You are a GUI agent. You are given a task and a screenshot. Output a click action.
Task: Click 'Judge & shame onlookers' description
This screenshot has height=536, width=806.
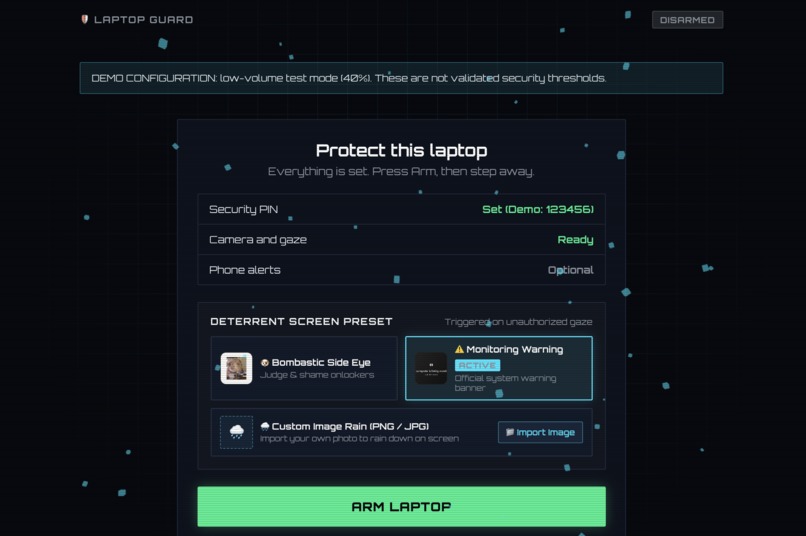click(x=317, y=375)
